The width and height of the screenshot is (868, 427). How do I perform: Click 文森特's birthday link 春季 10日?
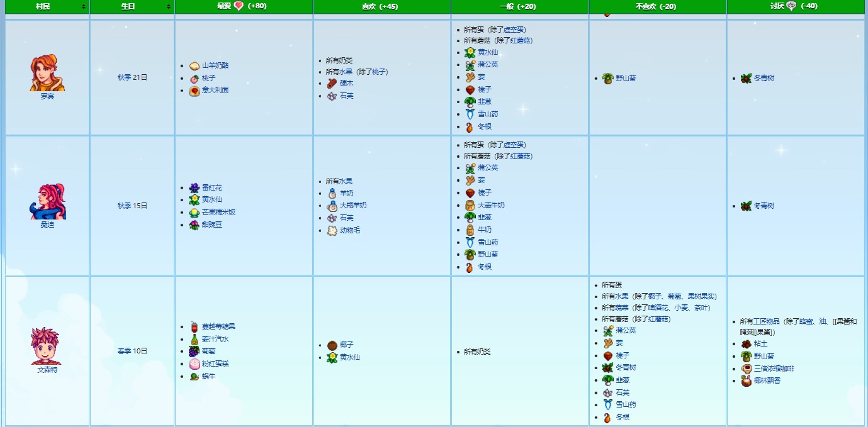132,351
